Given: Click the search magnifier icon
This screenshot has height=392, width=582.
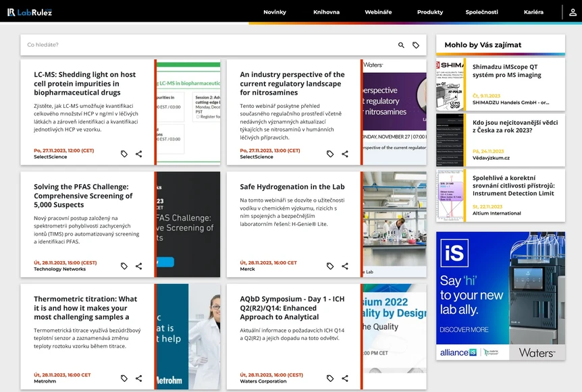Looking at the screenshot, I should pos(401,45).
